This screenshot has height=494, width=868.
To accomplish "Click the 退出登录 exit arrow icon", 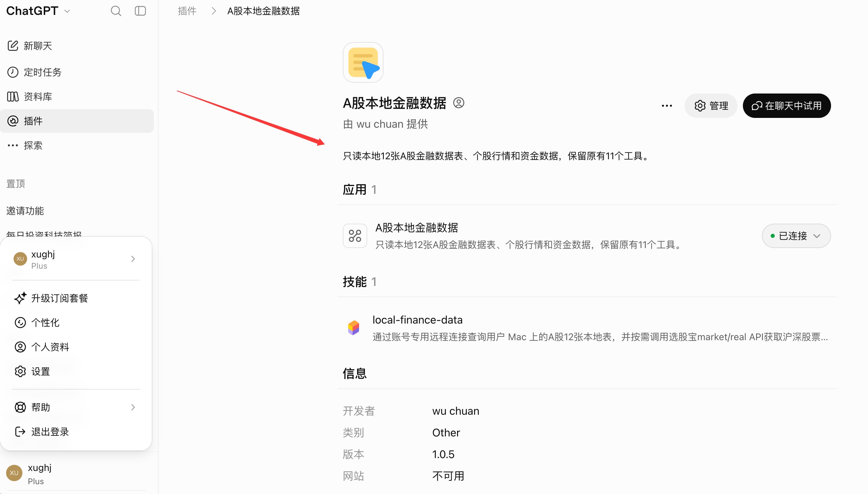I will 20,432.
